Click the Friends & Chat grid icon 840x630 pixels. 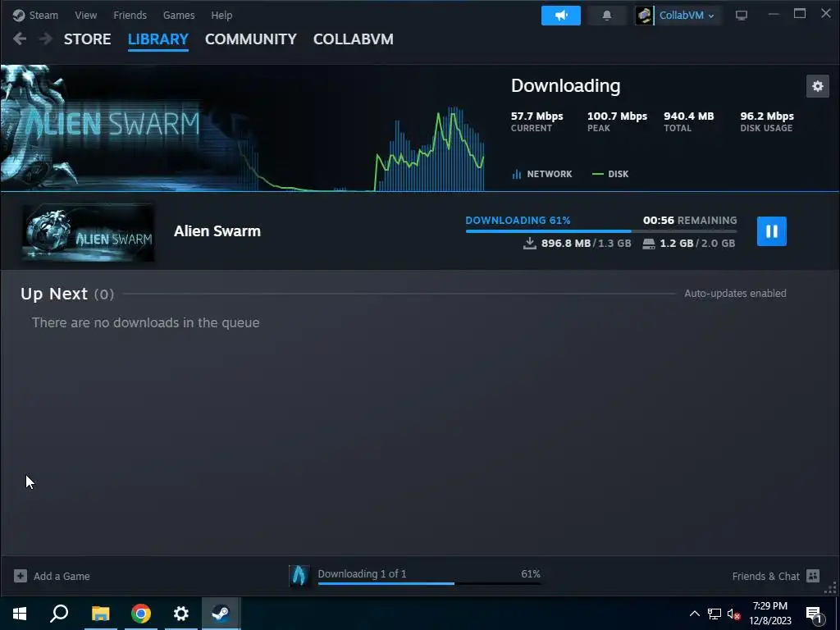[x=813, y=576]
